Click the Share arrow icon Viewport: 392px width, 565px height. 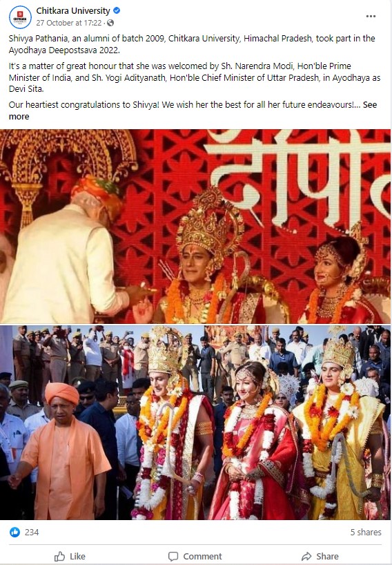point(306,556)
